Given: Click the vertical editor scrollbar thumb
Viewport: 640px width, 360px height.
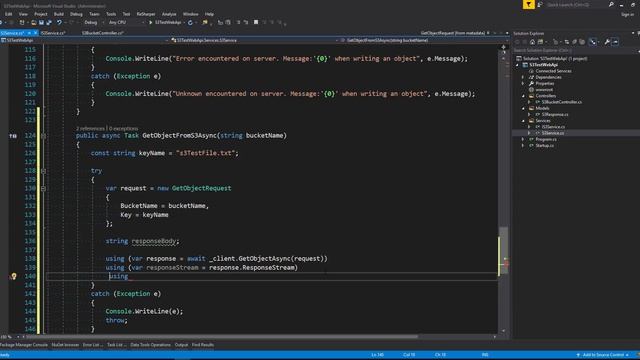Looking at the screenshot, I should tap(504, 250).
